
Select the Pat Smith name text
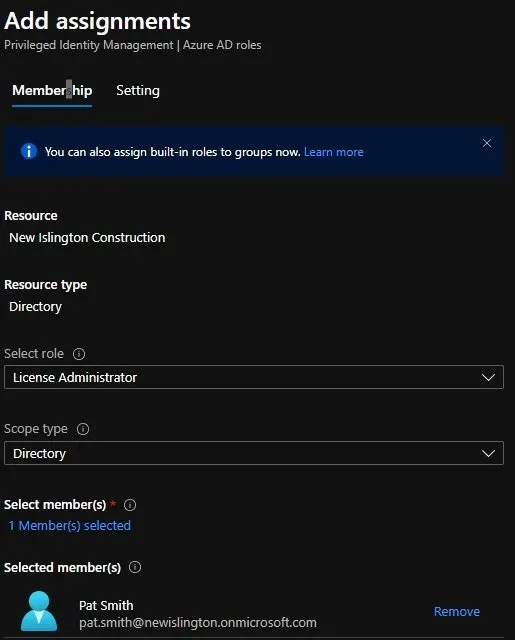[x=106, y=605]
